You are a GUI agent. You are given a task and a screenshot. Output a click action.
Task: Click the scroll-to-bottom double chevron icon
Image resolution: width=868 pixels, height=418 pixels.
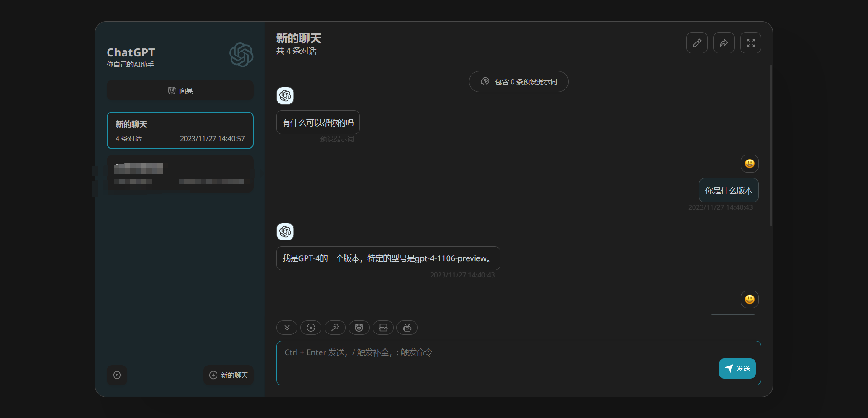287,328
